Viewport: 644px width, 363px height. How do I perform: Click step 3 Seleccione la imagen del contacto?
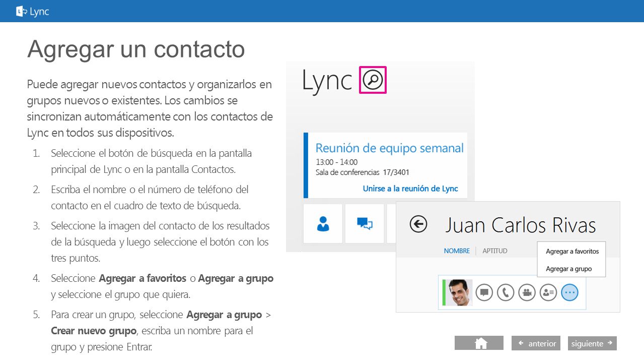coord(160,242)
